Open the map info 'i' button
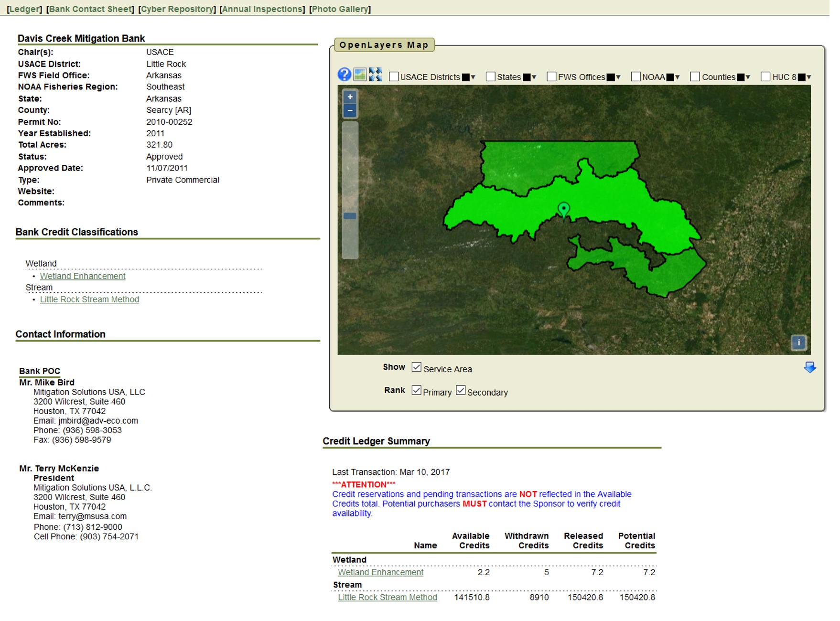 pyautogui.click(x=798, y=343)
